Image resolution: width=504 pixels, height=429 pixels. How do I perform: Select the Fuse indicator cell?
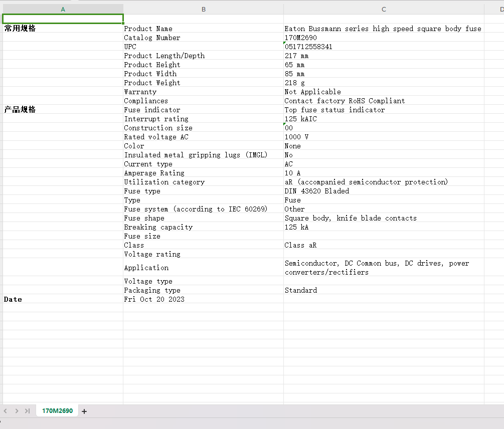204,109
